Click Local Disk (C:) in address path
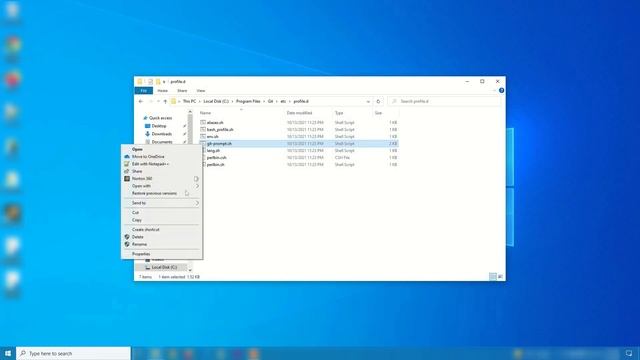Viewport: 640px width, 360px height. click(x=216, y=101)
